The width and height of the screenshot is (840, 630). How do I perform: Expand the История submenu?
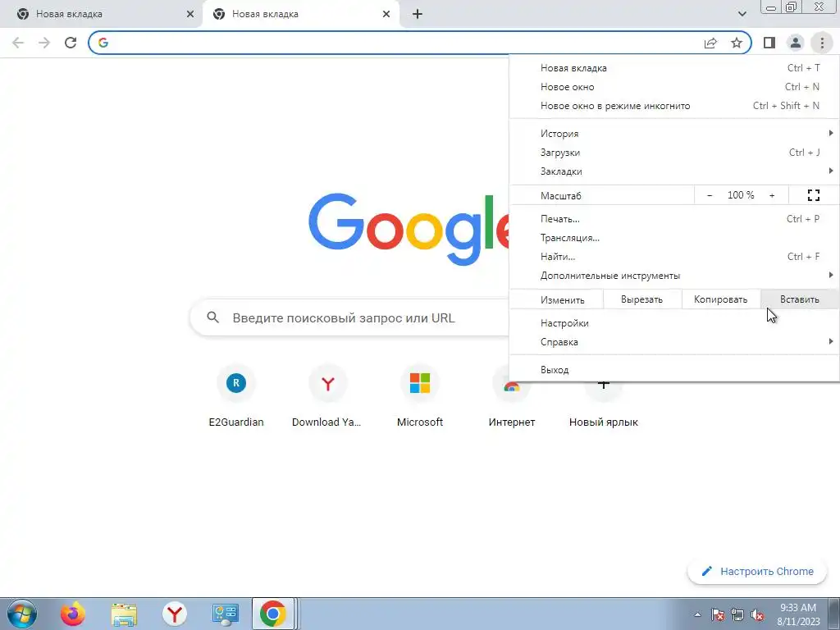coord(674,134)
